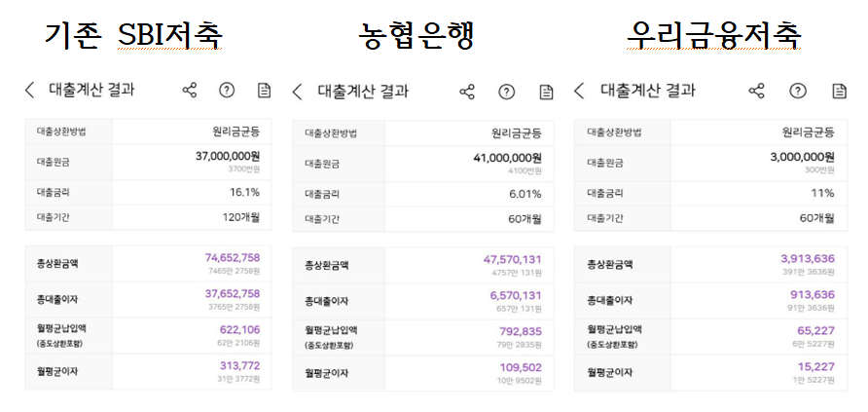Select the 74,652,758 total repayment amount
Screen dimensions: 868x412
233,258
